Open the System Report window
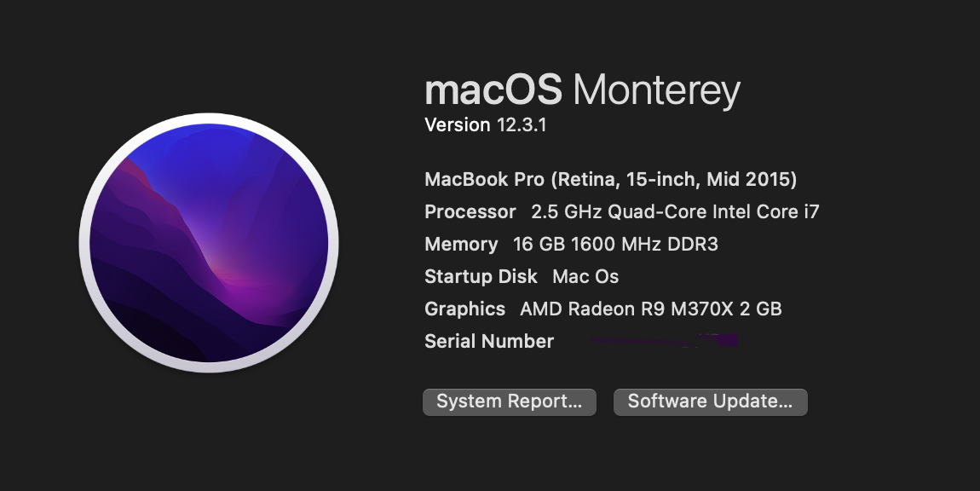This screenshot has height=491, width=980. tap(510, 401)
